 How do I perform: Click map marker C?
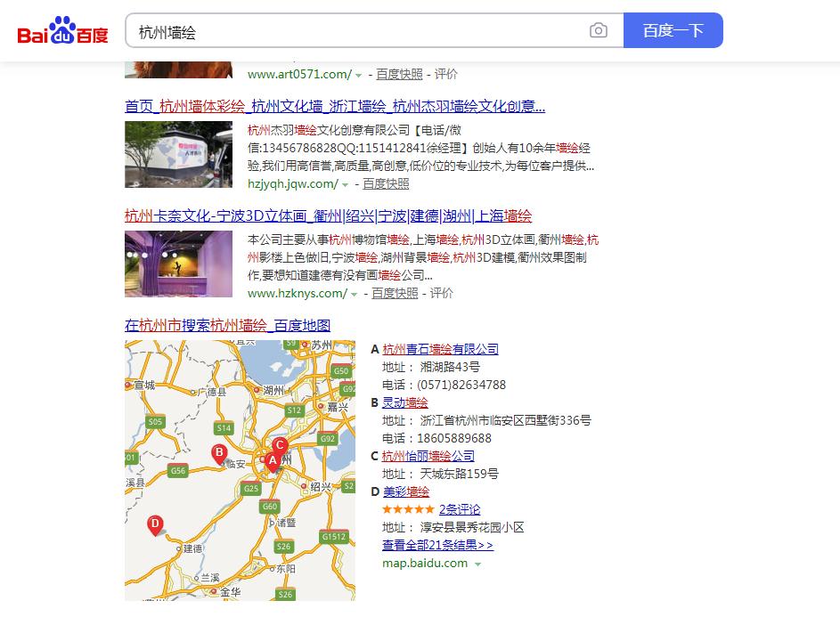[280, 446]
